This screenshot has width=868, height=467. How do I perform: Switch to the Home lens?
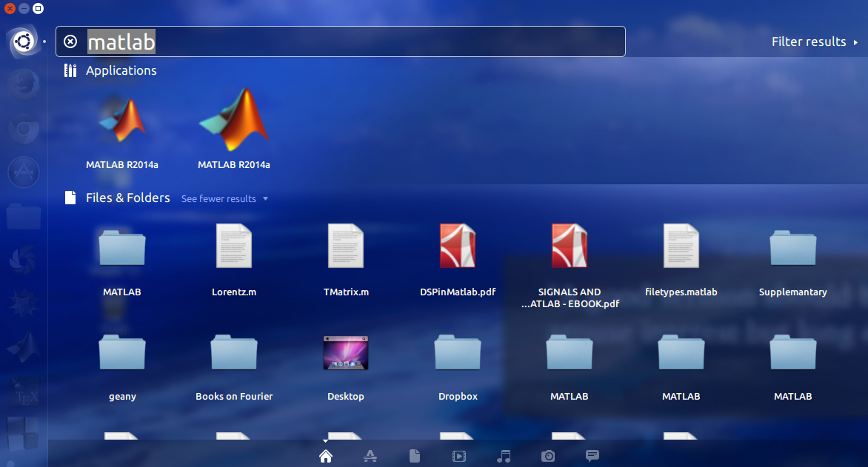(326, 456)
